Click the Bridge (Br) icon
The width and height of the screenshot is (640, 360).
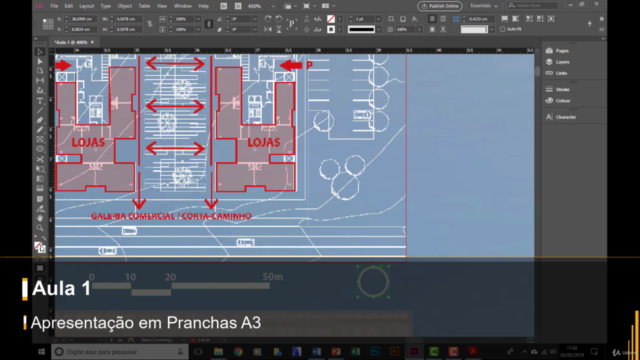(224, 6)
